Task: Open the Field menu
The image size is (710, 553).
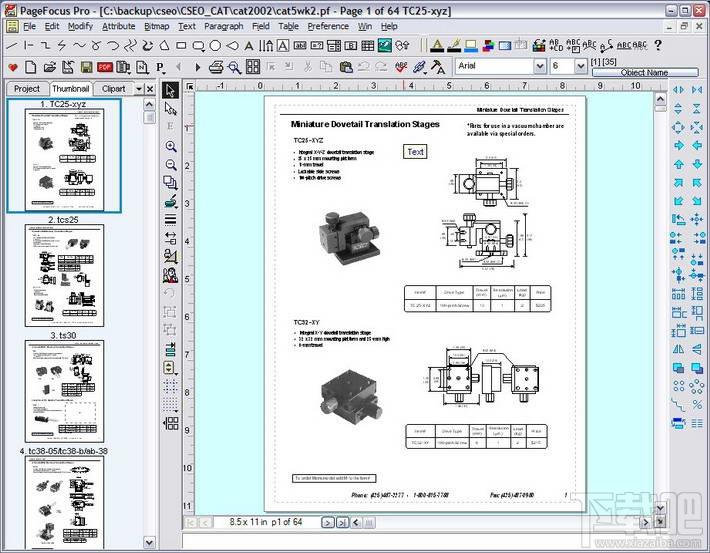Action: [x=261, y=26]
